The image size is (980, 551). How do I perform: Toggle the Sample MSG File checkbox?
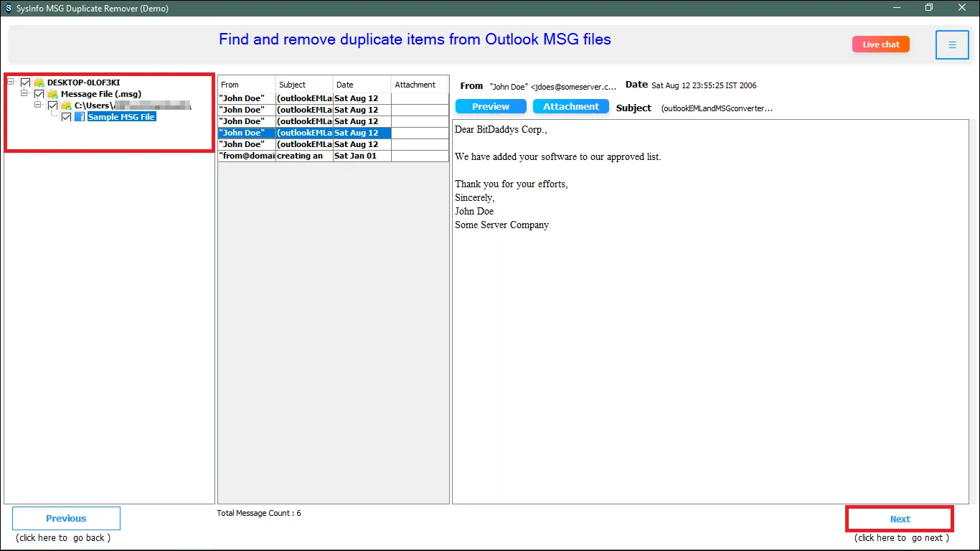[x=67, y=117]
